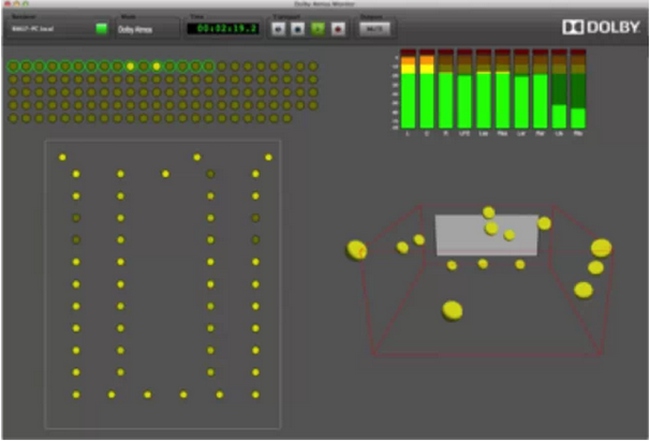Click the Rts channel level meter
Image resolution: width=650 pixels, height=441 pixels.
(x=578, y=89)
